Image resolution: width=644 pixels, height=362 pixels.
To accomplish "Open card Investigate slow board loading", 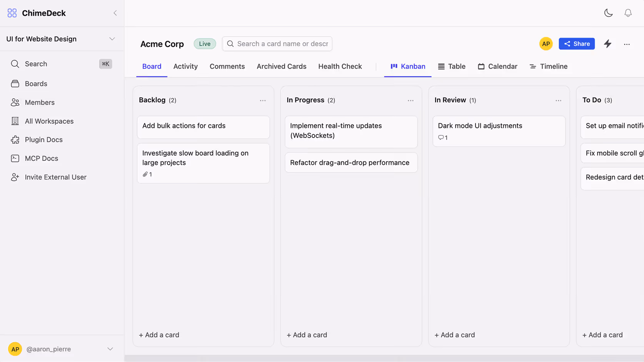I will click(x=204, y=163).
